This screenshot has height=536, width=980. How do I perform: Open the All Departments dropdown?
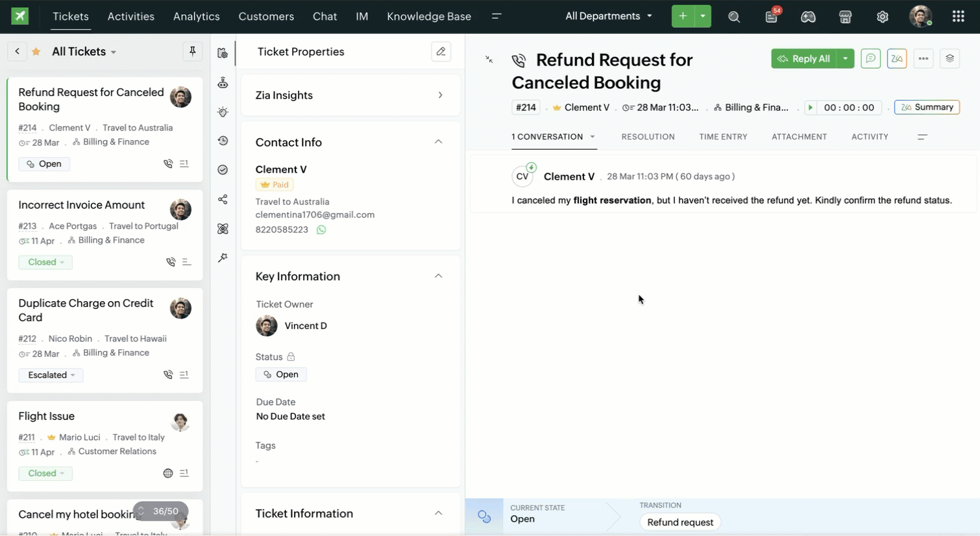coord(608,16)
